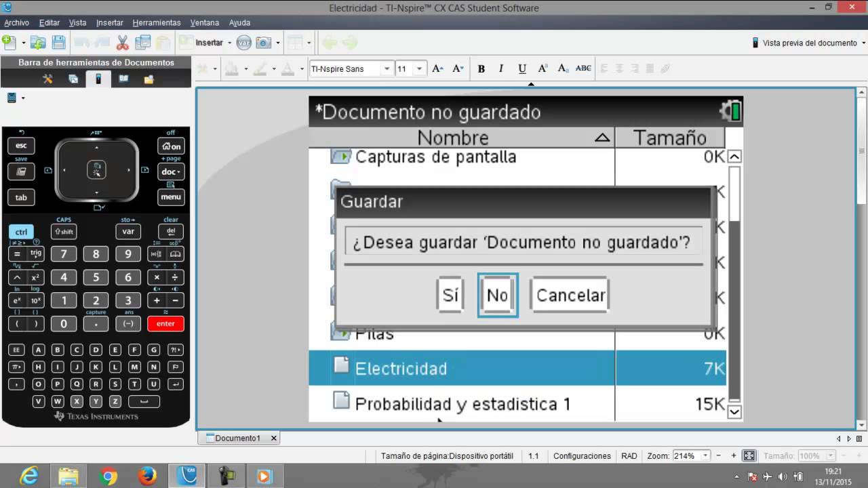868x488 pixels.
Task: Save document with floppy disk icon
Action: pyautogui.click(x=59, y=42)
